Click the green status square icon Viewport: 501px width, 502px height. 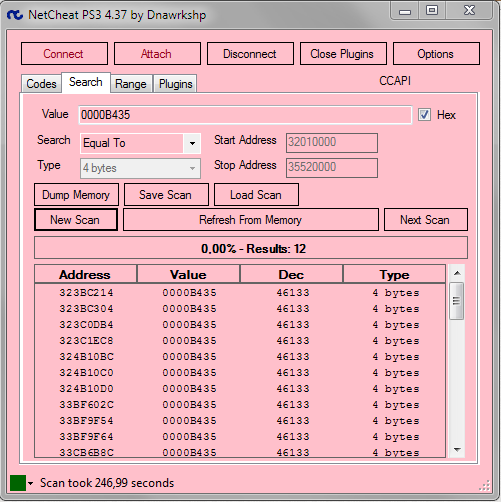coord(18,483)
